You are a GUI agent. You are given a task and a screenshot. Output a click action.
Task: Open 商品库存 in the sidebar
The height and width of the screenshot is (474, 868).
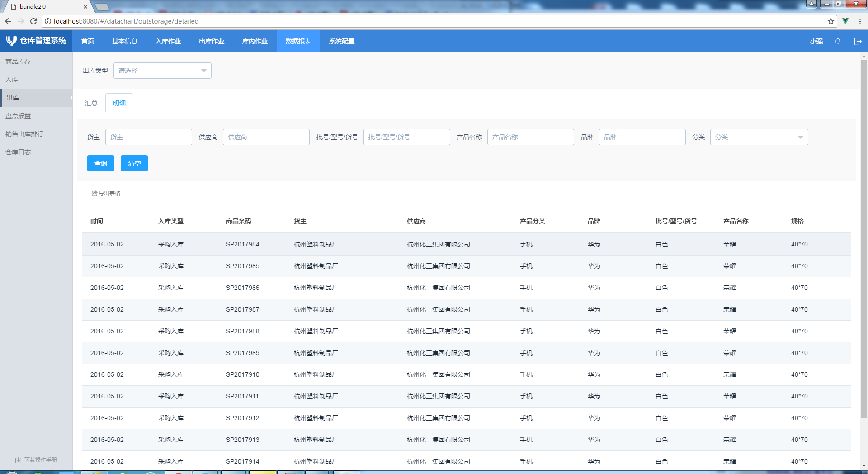coord(36,62)
